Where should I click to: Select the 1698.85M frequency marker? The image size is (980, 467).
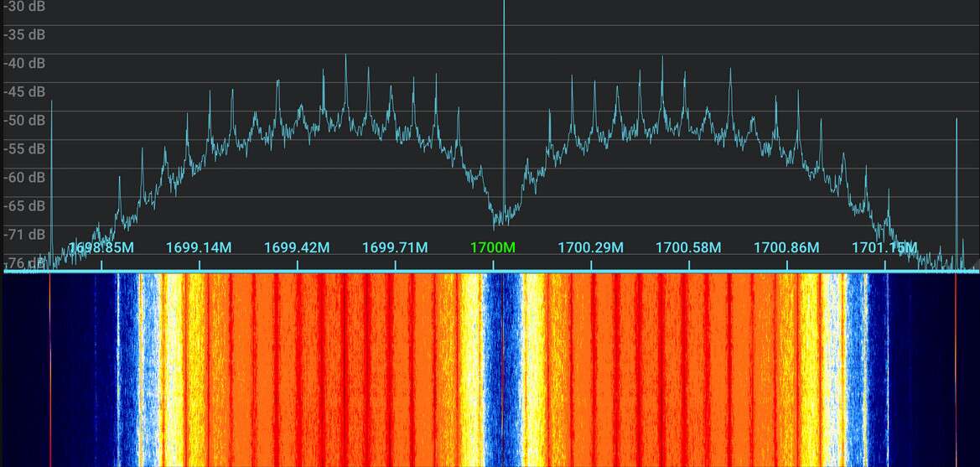pyautogui.click(x=101, y=247)
